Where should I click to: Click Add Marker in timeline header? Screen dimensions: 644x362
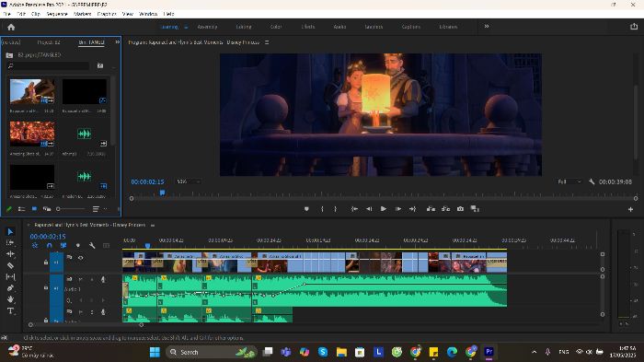[x=77, y=246]
